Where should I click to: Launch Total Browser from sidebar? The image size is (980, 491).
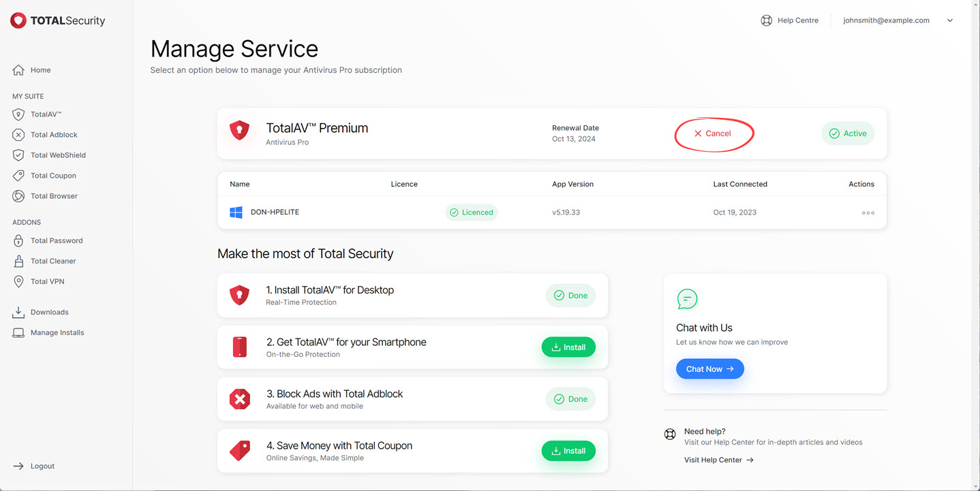pyautogui.click(x=54, y=196)
